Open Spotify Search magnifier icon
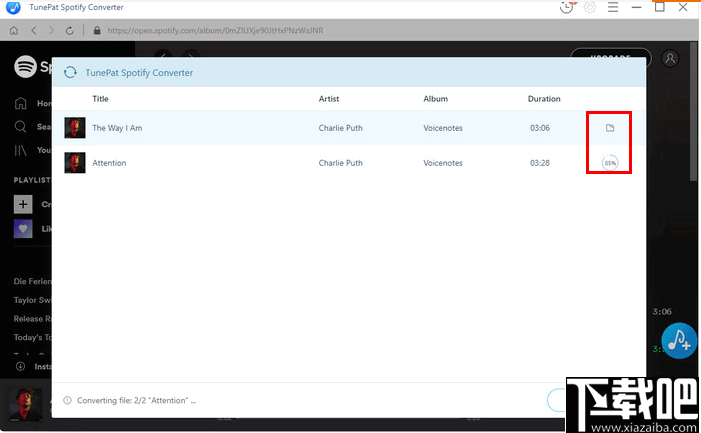The height and width of the screenshot is (433, 701). (21, 126)
